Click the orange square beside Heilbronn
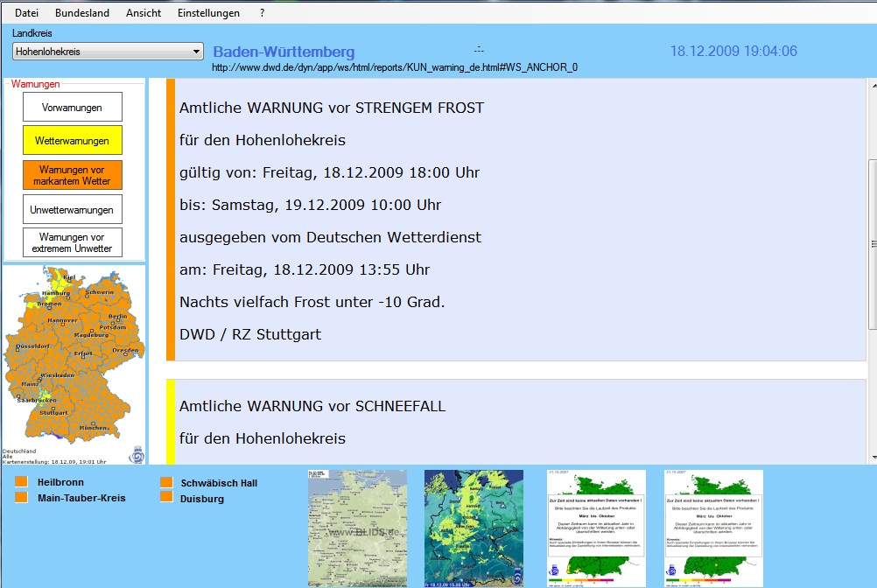Image resolution: width=877 pixels, height=588 pixels. click(22, 481)
